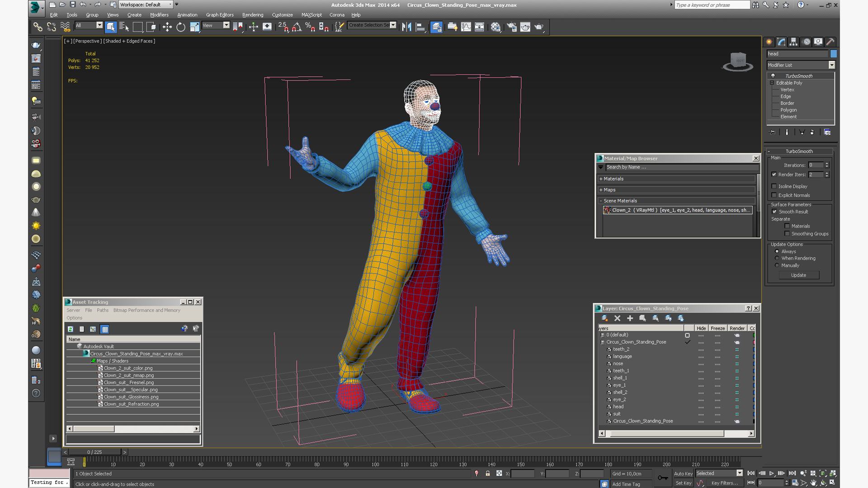Click the ViewCube in the viewport

tap(738, 61)
